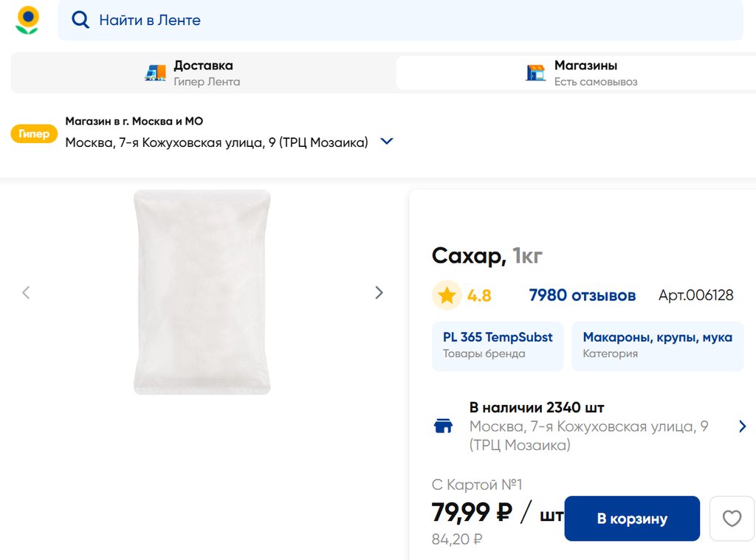The image size is (756, 560).
Task: Open PL 365 TempSubst brand products
Action: pyautogui.click(x=498, y=345)
